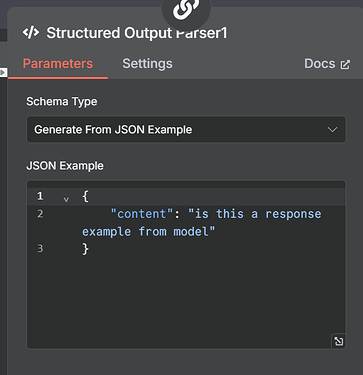
Task: Click the "Schema Type" label
Action: [x=62, y=101]
